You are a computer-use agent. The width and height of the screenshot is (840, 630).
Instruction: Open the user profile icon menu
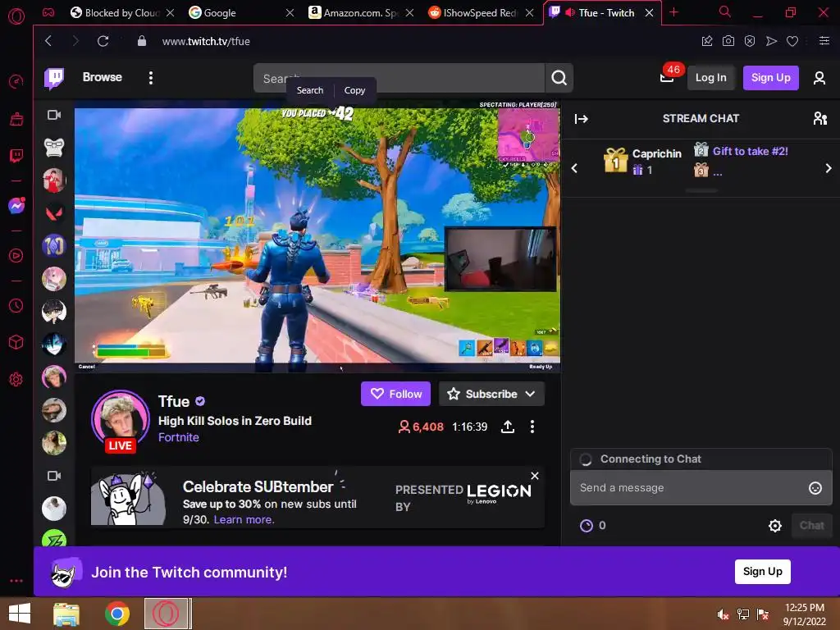pos(819,78)
